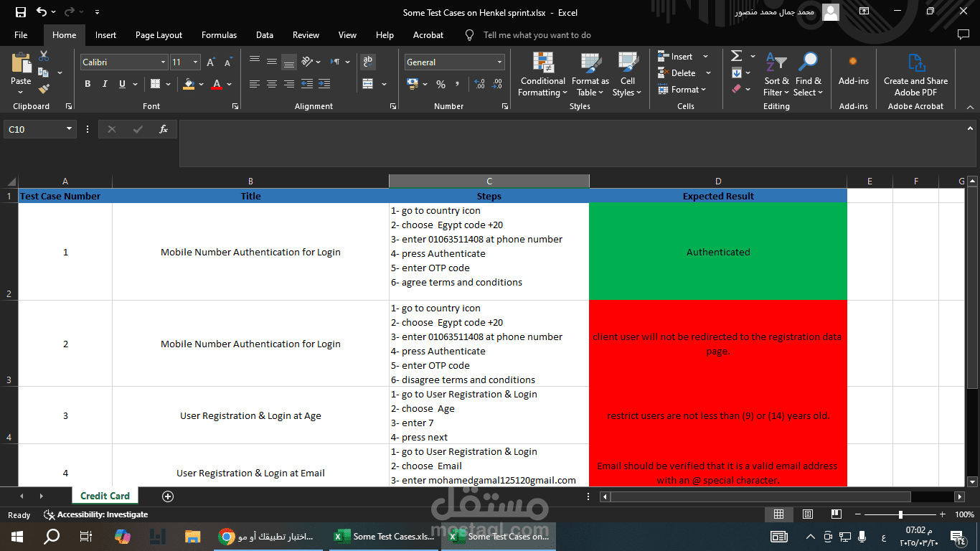Expand the Name Box dropdown arrow
Viewport: 980px width, 551px height.
pyautogui.click(x=70, y=129)
